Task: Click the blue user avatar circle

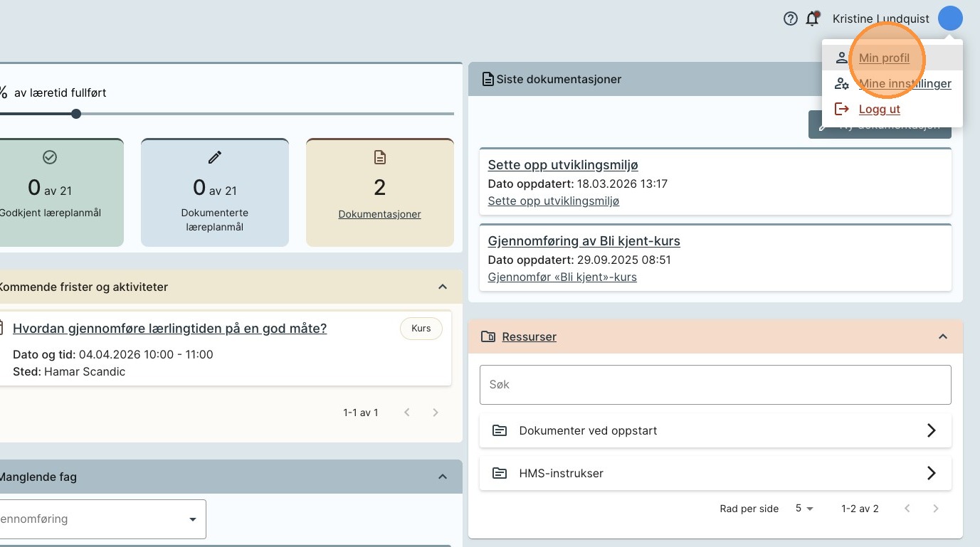Action: point(950,18)
